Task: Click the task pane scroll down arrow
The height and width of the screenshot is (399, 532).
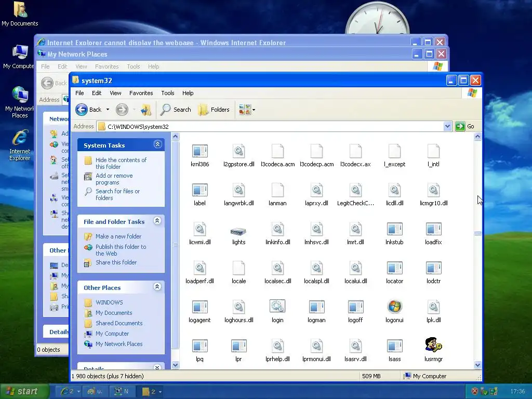Action: tap(175, 365)
